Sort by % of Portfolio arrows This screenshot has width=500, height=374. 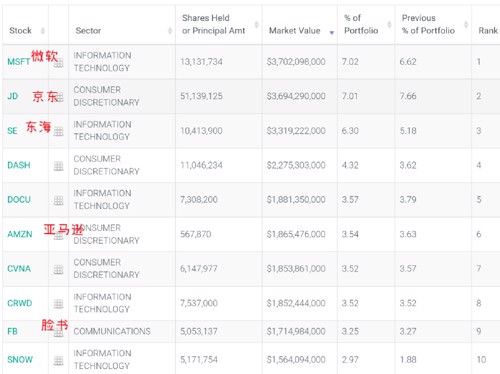[x=389, y=24]
